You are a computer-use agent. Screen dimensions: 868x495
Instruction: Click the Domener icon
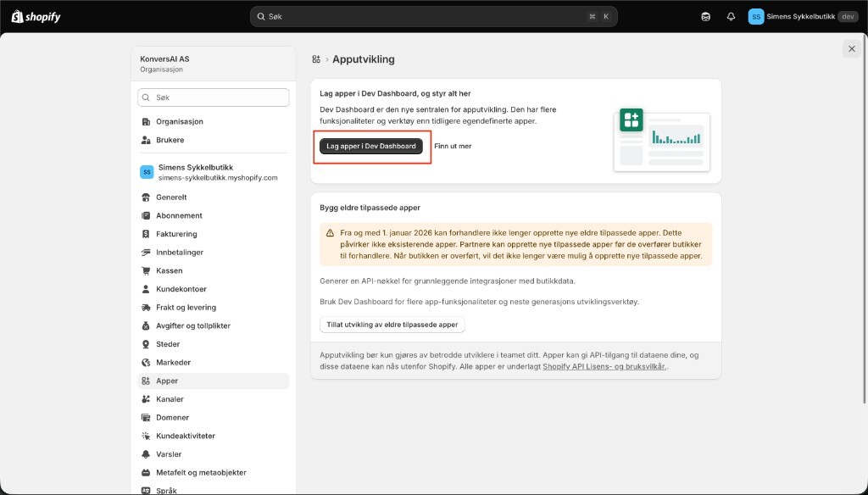tap(146, 418)
